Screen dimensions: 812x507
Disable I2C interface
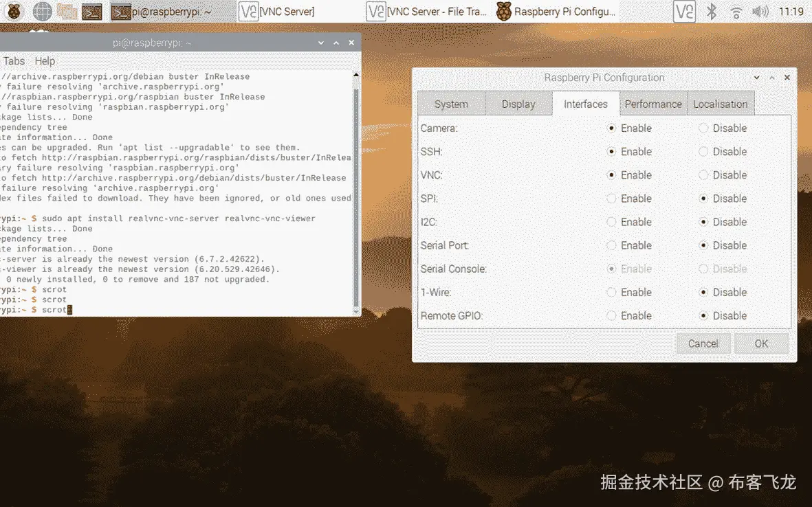[703, 222]
